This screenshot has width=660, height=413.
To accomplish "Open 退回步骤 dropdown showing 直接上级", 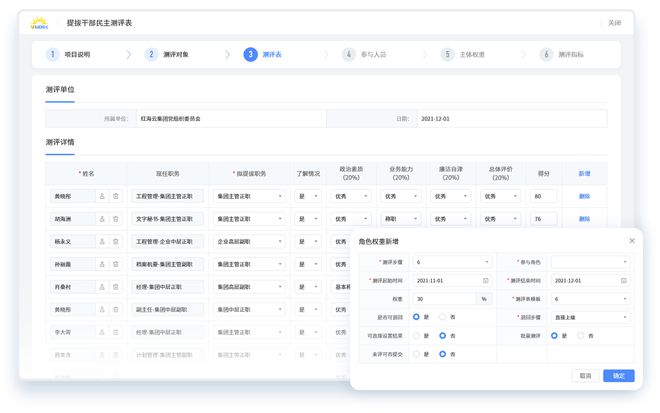I will coord(591,317).
